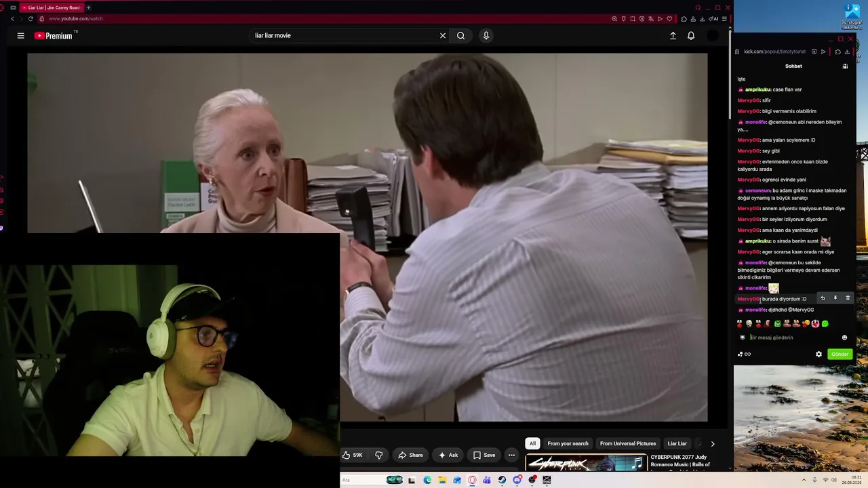The image size is (868, 488).
Task: Click the pin icon in address bar
Action: [x=623, y=19]
